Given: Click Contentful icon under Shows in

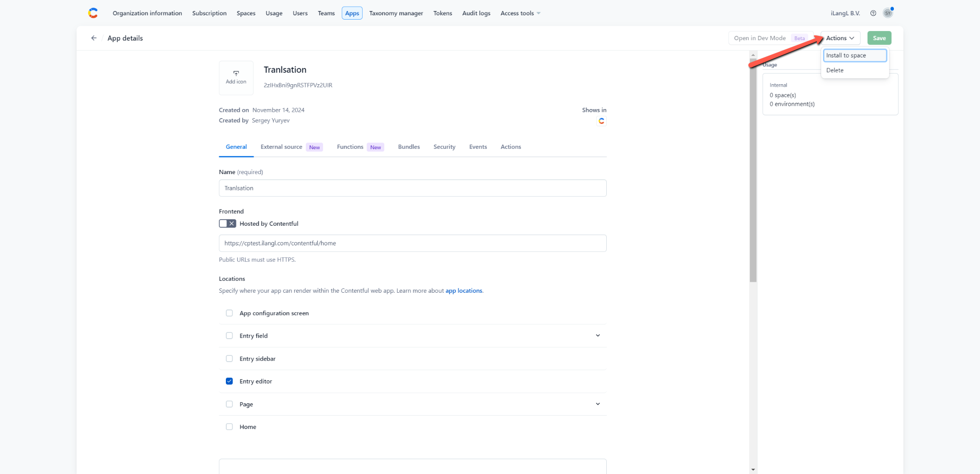Looking at the screenshot, I should [601, 121].
